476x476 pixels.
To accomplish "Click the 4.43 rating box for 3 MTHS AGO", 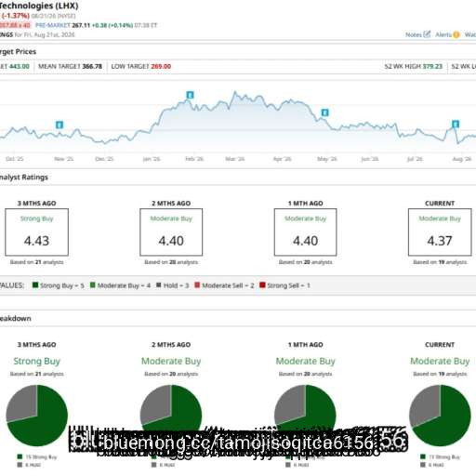I will pos(36,232).
